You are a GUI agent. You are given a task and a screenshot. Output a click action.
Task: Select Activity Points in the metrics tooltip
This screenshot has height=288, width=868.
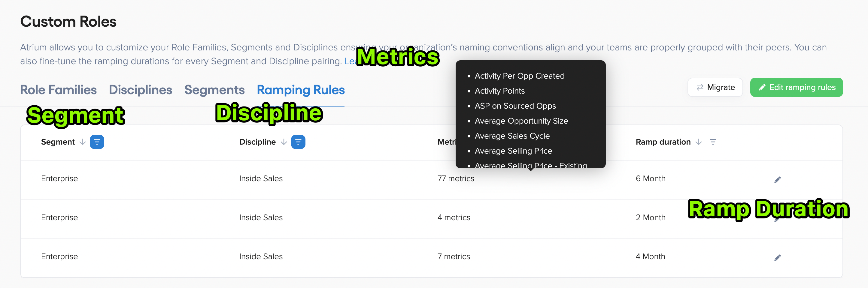[x=499, y=91]
